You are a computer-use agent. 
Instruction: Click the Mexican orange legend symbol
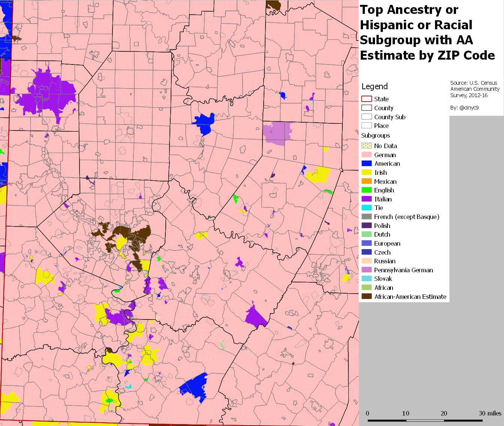click(x=366, y=181)
